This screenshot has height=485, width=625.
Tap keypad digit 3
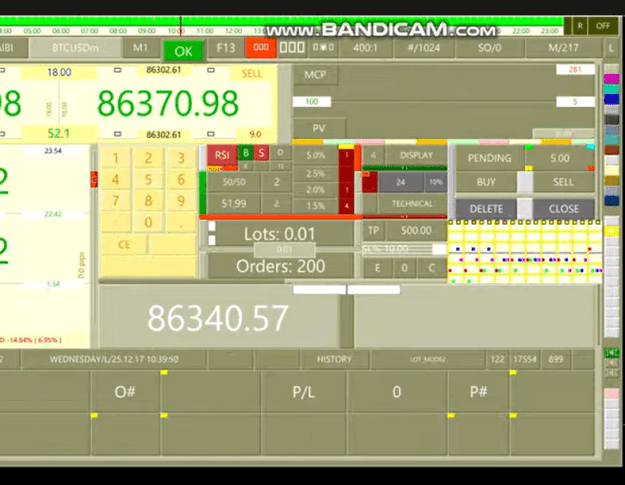(181, 158)
